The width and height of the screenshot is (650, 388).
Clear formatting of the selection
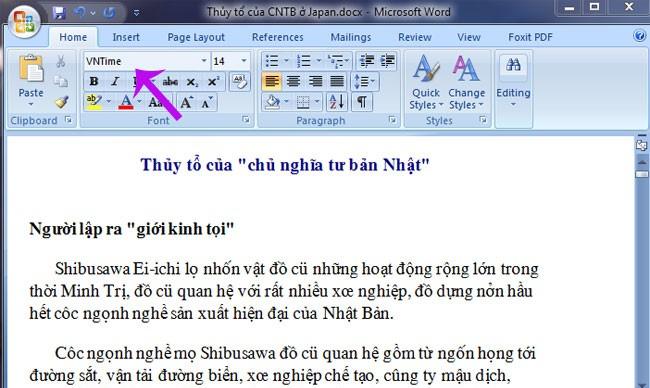point(240,81)
